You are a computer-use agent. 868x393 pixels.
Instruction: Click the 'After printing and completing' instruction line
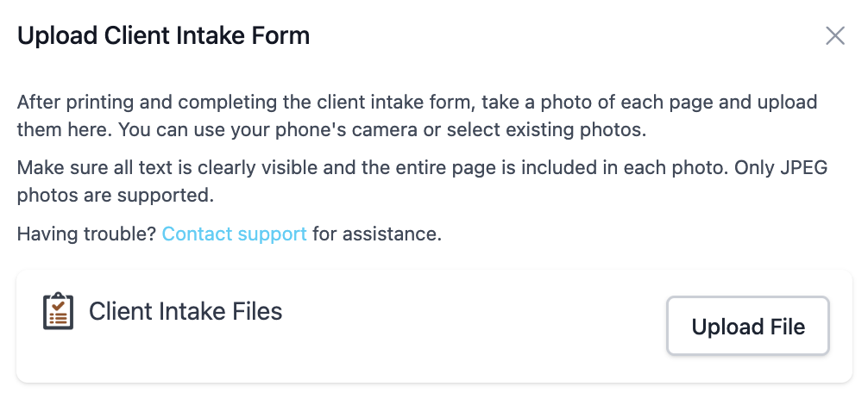pos(417,103)
